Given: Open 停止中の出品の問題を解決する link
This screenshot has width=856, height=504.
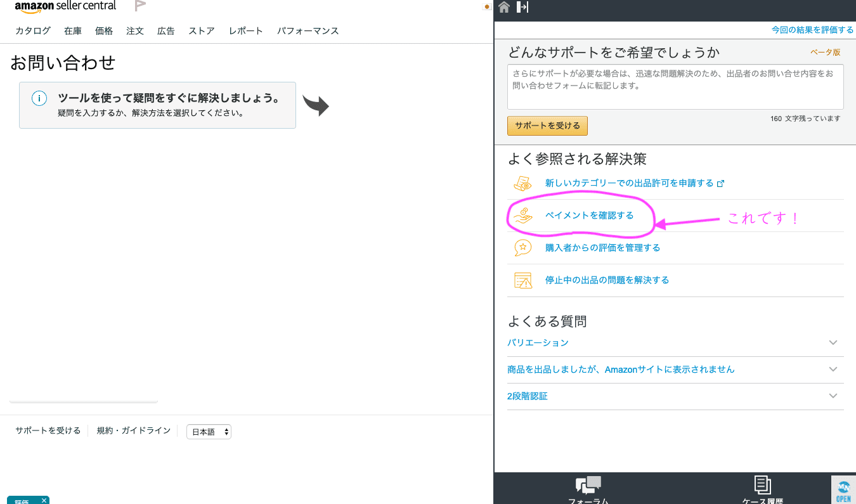Looking at the screenshot, I should tap(607, 280).
